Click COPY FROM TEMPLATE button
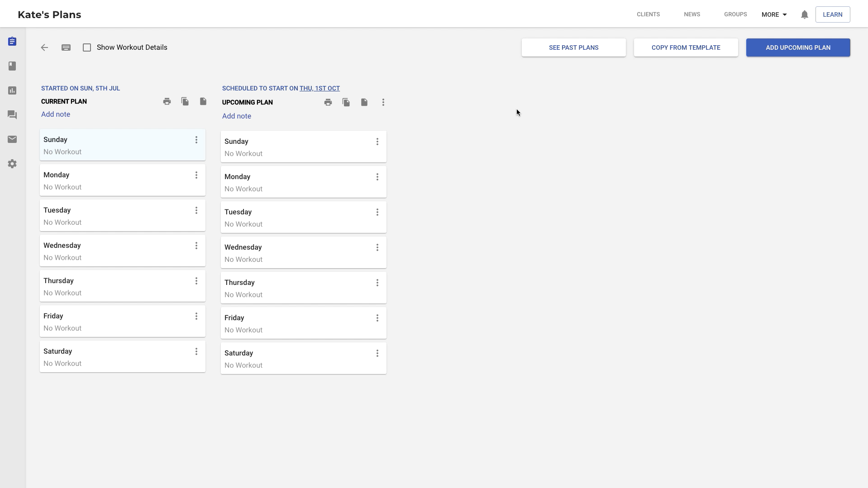Image resolution: width=868 pixels, height=488 pixels. tap(686, 47)
